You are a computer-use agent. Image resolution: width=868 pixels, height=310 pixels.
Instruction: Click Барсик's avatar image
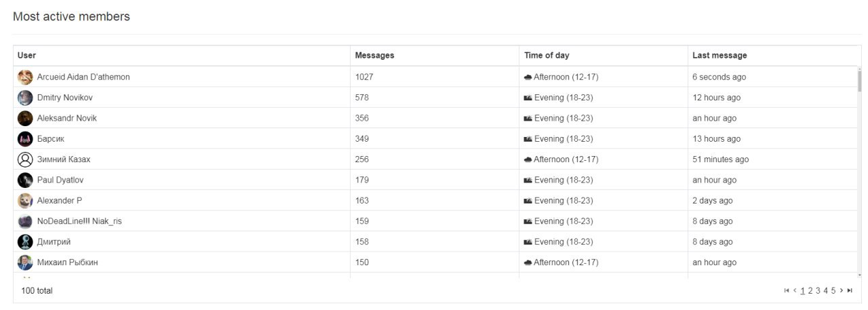point(25,139)
